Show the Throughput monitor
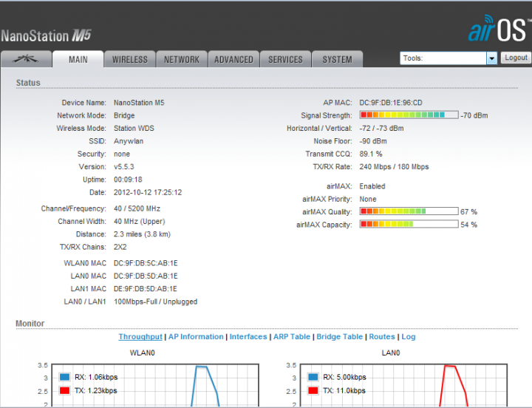The height and width of the screenshot is (408, 532). [x=140, y=337]
